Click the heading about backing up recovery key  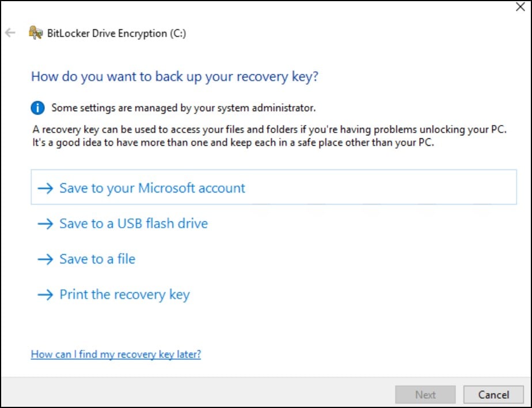[174, 77]
